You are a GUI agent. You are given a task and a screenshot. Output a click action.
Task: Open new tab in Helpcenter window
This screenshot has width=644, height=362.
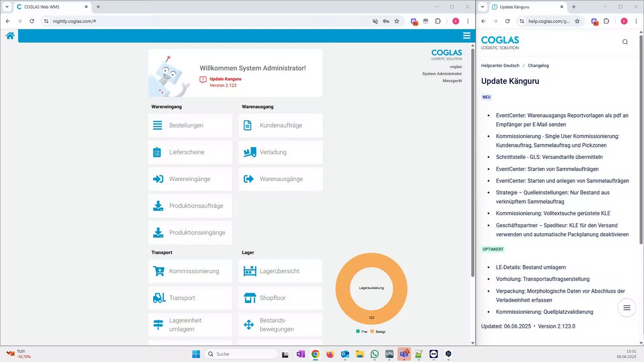pos(574,7)
